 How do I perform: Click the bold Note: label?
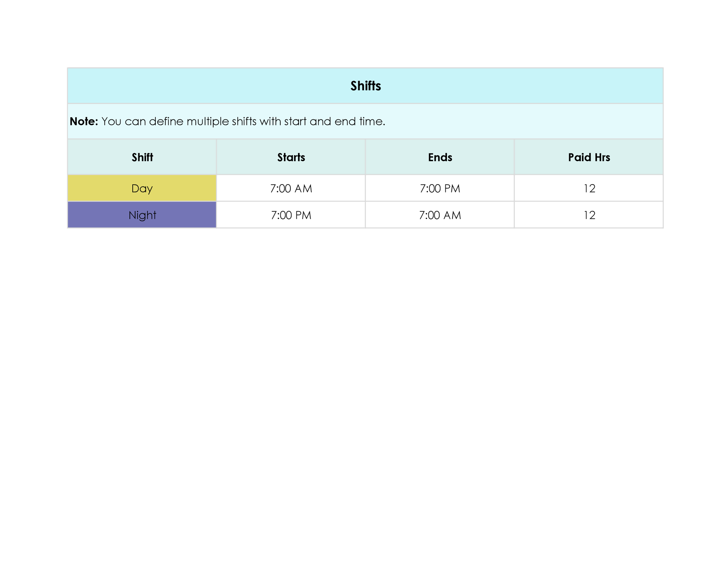click(84, 121)
